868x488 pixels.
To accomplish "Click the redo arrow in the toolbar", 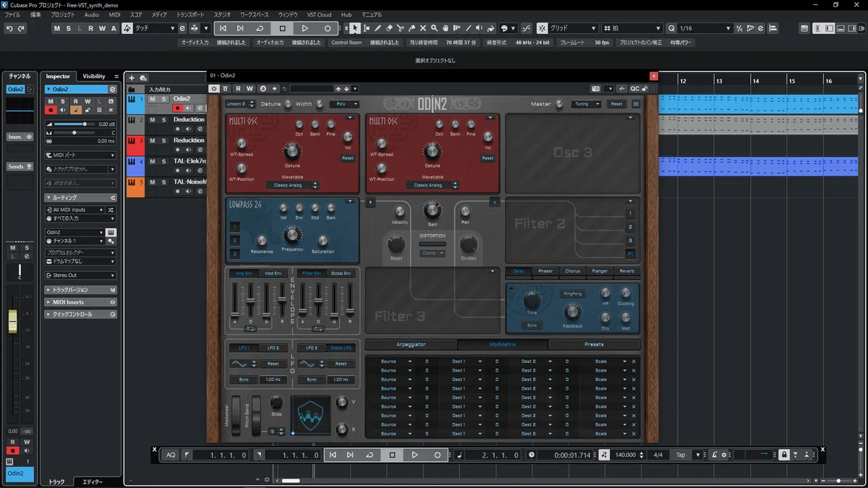I will pyautogui.click(x=22, y=28).
